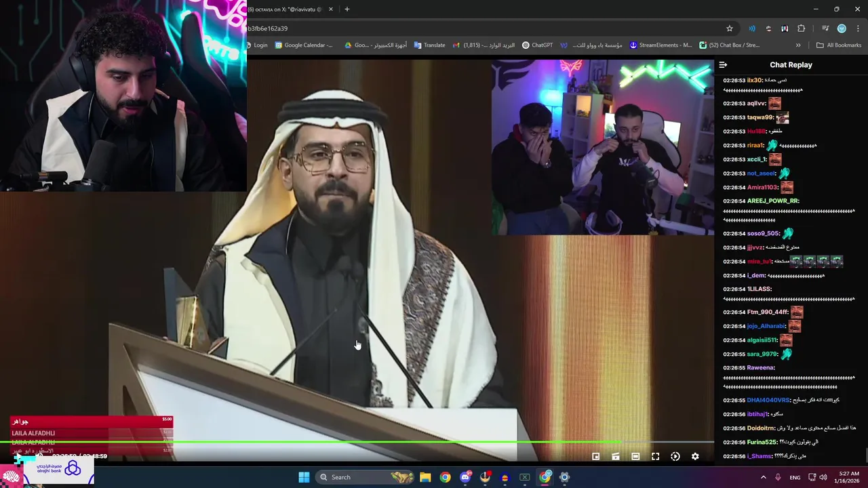Click username Furina525 in chat

762,442
